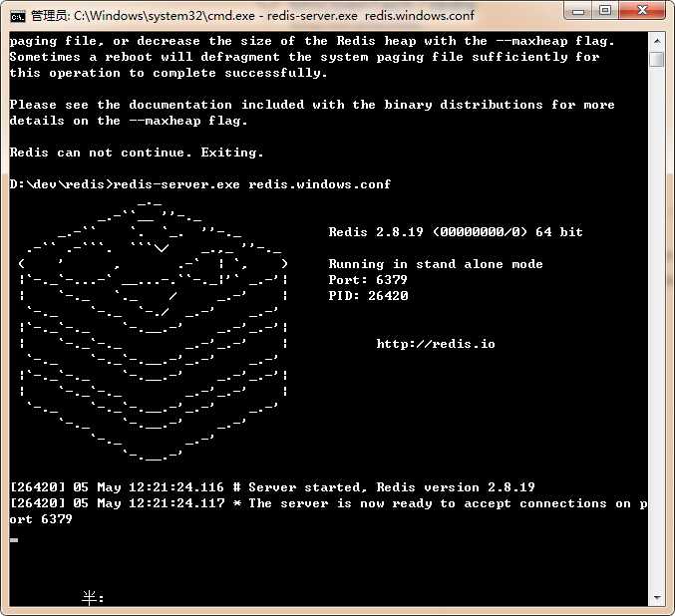The image size is (675, 616).
Task: Minimize the cmd.exe window
Action: tap(578, 11)
